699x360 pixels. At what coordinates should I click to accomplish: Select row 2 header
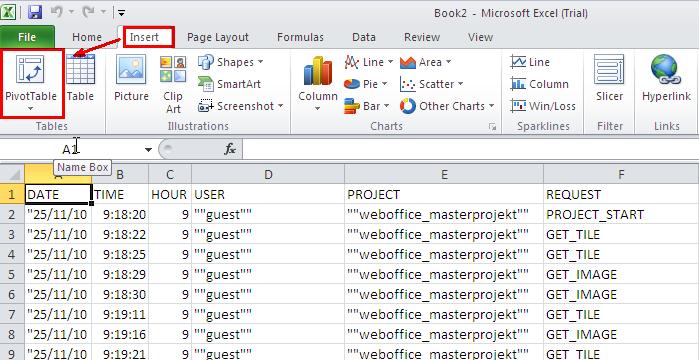tap(12, 214)
